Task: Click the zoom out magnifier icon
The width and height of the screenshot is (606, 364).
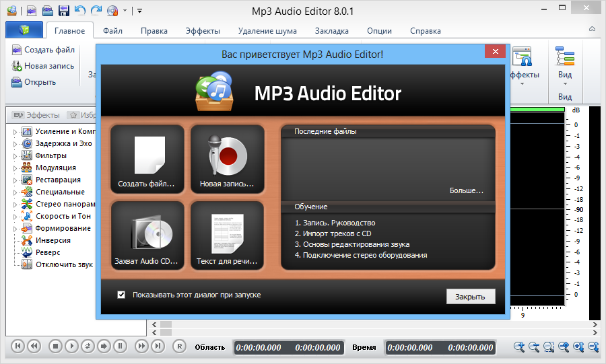Action: 534,347
